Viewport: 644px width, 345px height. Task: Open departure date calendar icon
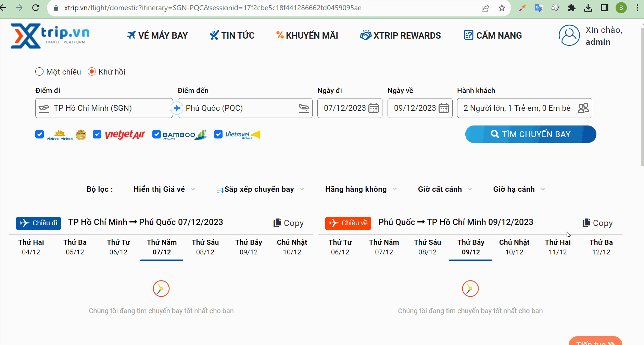click(x=374, y=108)
